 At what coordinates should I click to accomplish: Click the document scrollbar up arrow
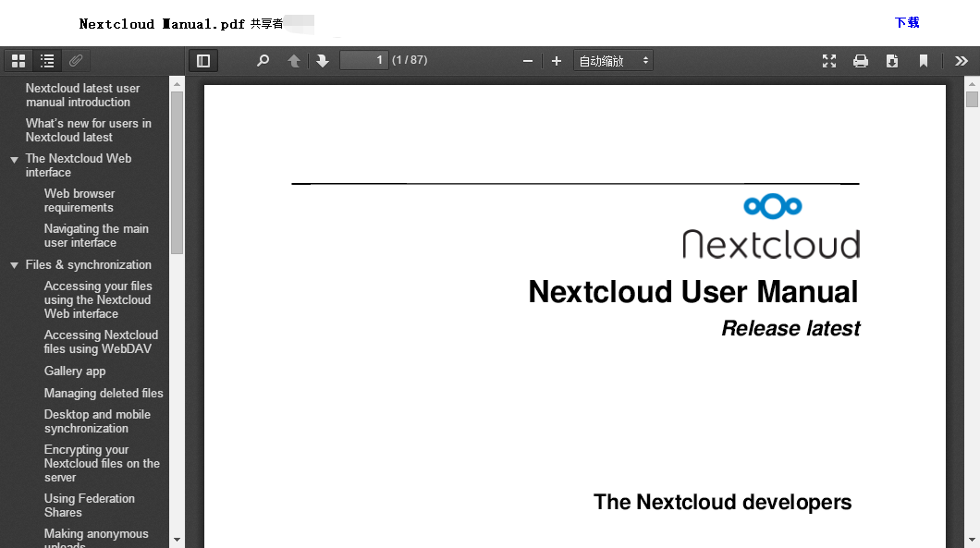pos(972,84)
